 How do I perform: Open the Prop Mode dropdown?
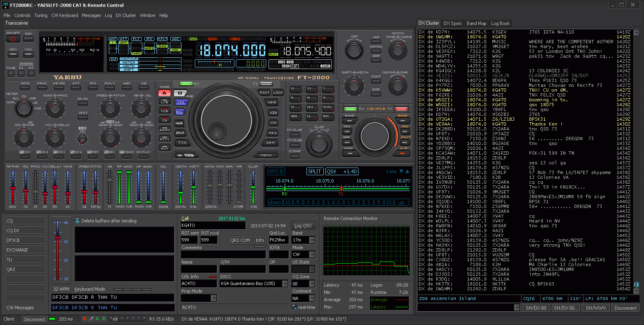click(214, 298)
